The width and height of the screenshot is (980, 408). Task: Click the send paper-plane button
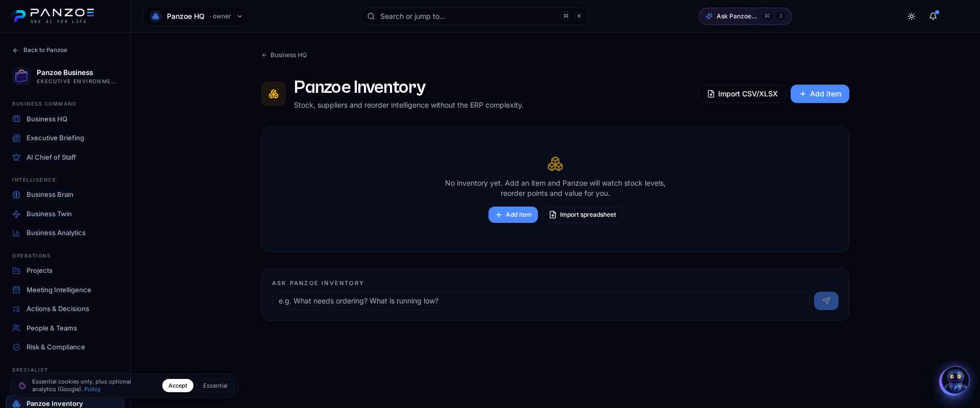pyautogui.click(x=826, y=301)
